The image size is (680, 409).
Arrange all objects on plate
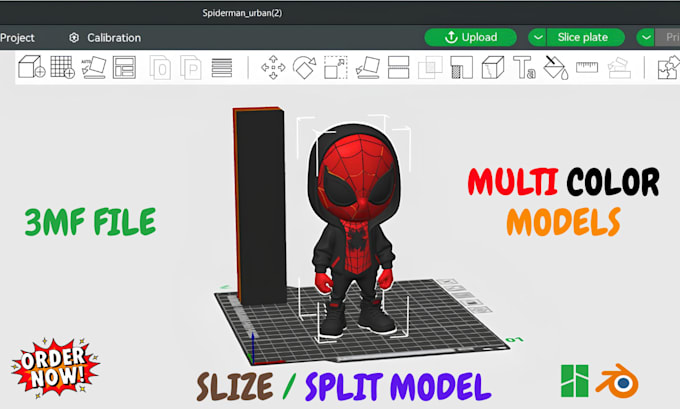pyautogui.click(x=124, y=67)
